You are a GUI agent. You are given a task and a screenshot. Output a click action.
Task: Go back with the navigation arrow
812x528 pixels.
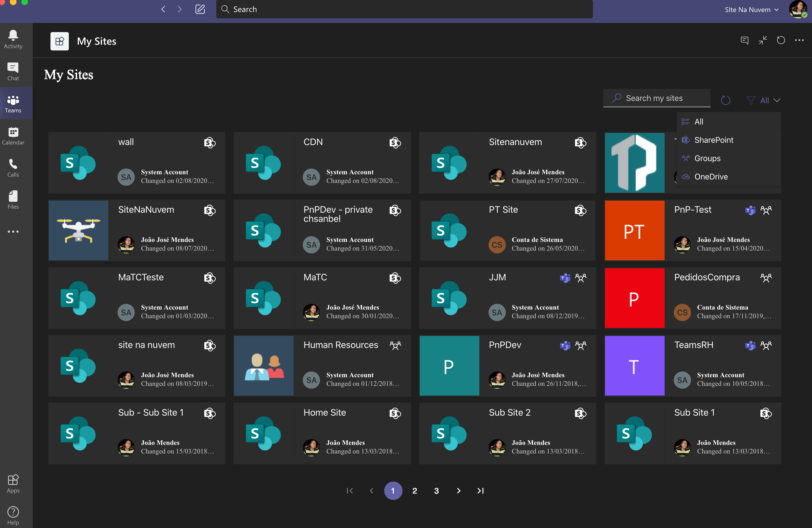tap(163, 9)
